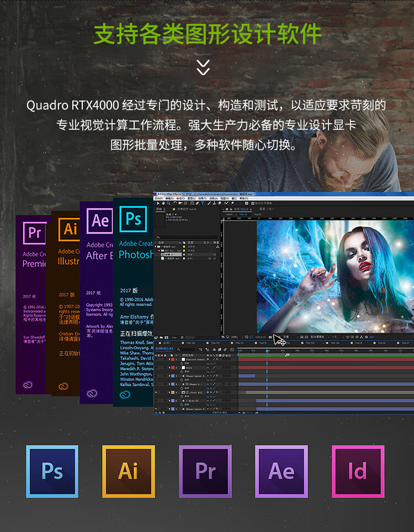Collapse the Shape Layer 3 twirl arrow
This screenshot has width=414, height=532.
[169, 376]
